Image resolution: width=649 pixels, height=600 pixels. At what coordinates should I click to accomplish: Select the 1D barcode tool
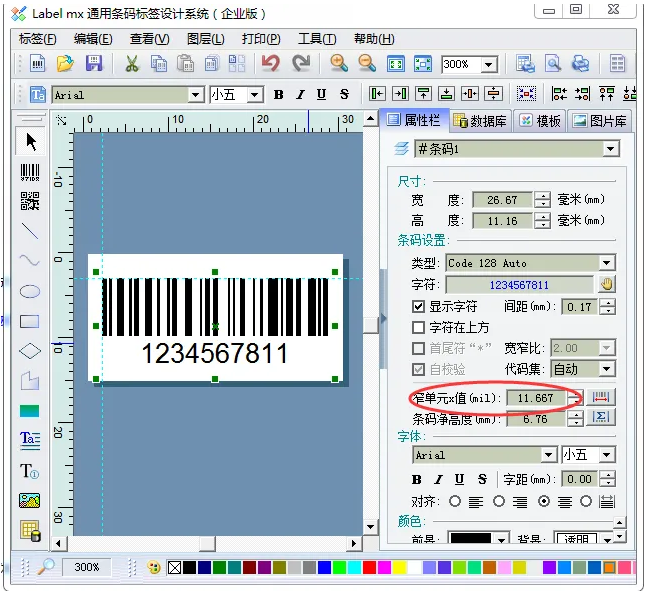30,172
